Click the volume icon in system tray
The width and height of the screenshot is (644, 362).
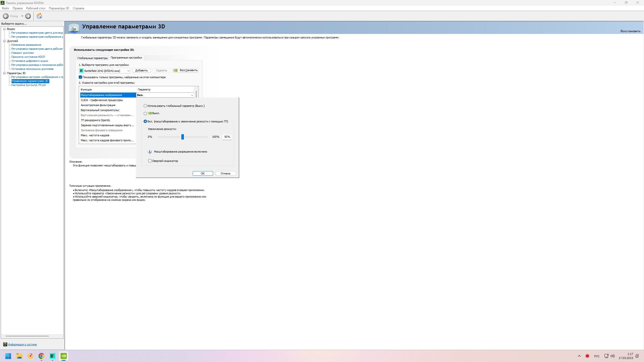(613, 356)
